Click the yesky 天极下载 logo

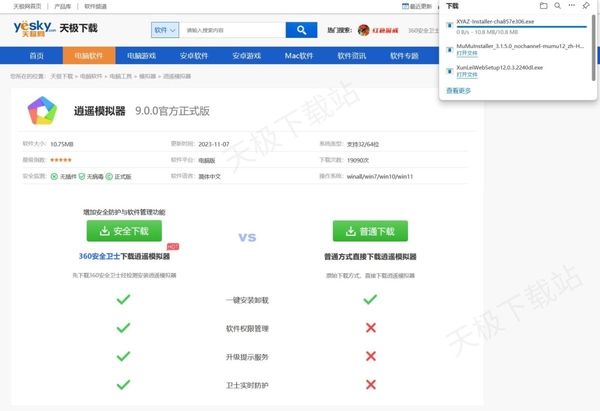(55, 29)
